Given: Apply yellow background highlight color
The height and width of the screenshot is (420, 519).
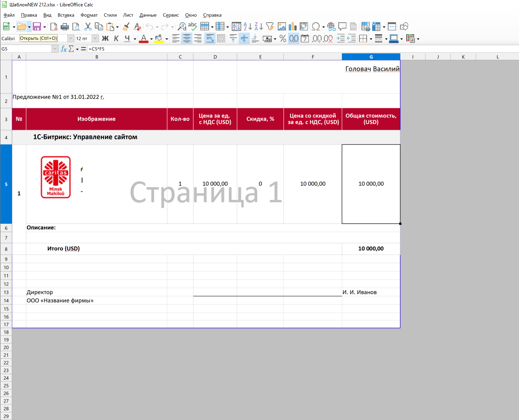Looking at the screenshot, I should (x=159, y=39).
